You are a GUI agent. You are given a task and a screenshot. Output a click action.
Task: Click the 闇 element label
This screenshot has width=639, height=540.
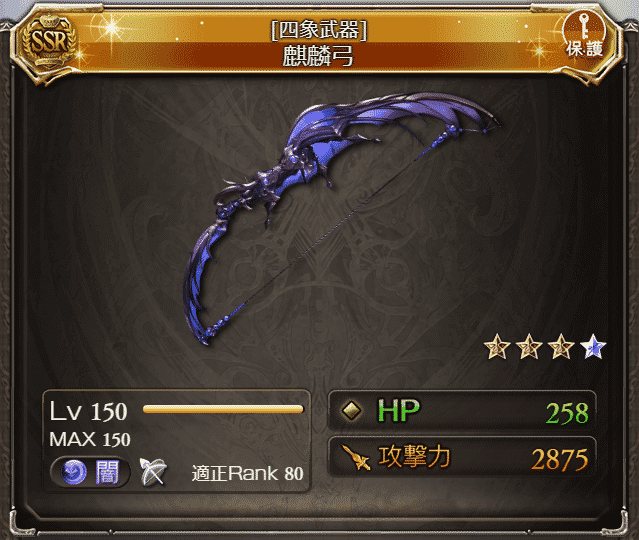pos(107,472)
